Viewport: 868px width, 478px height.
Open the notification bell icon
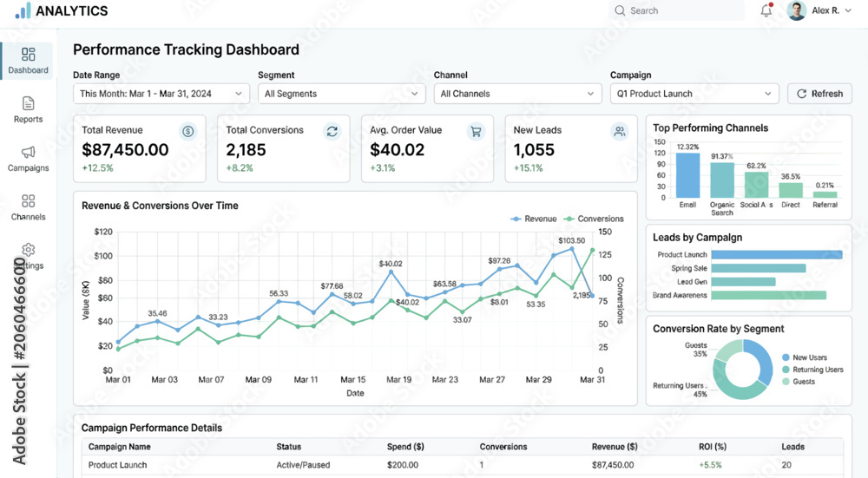[766, 10]
